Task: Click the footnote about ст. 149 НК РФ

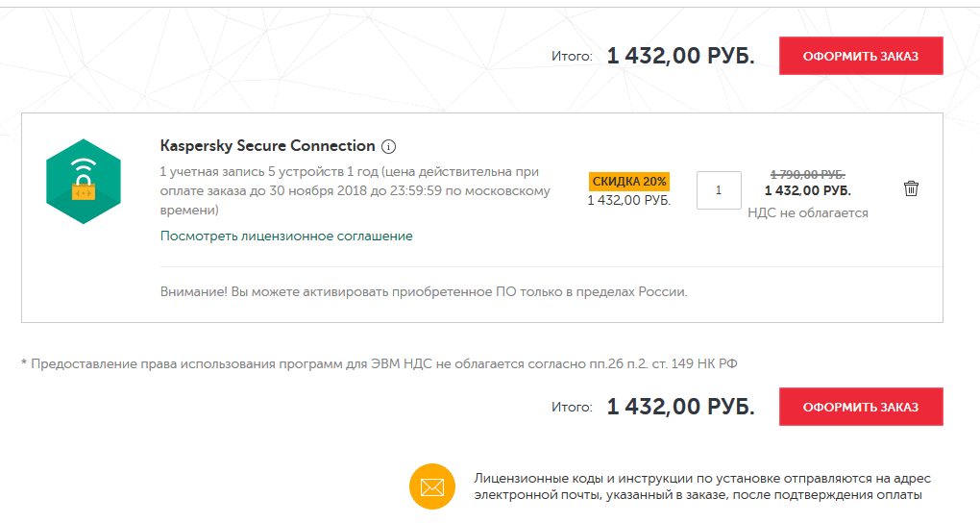Action: 379,363
